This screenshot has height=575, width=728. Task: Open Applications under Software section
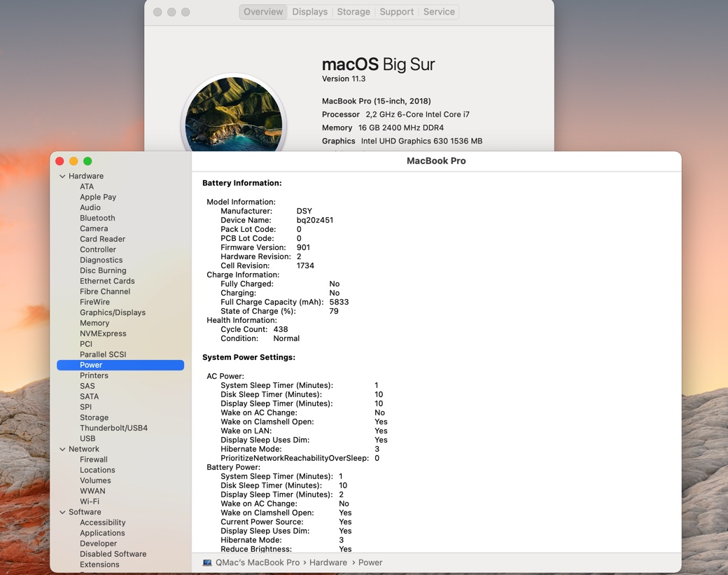[102, 533]
